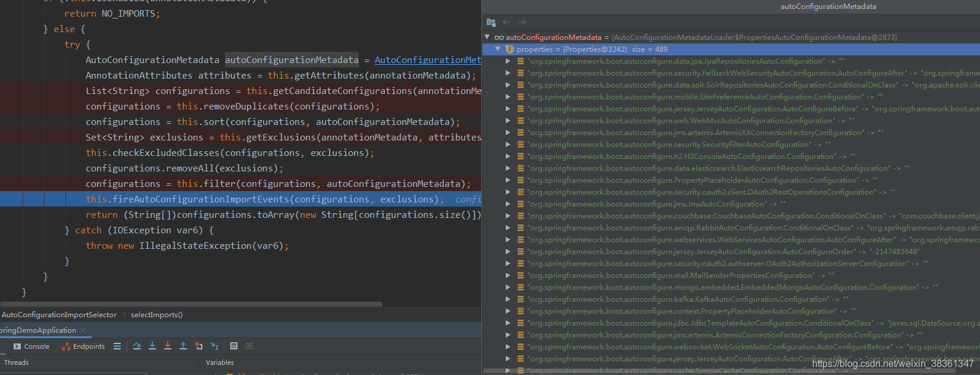This screenshot has height=375, width=980.
Task: Close the SpringDemoApplication debug tab
Action: pyautogui.click(x=83, y=330)
